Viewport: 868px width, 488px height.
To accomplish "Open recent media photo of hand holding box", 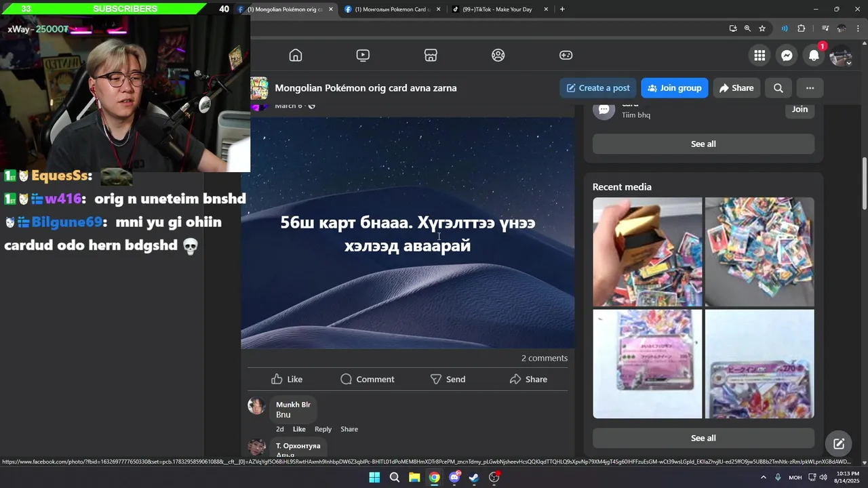I will point(648,252).
